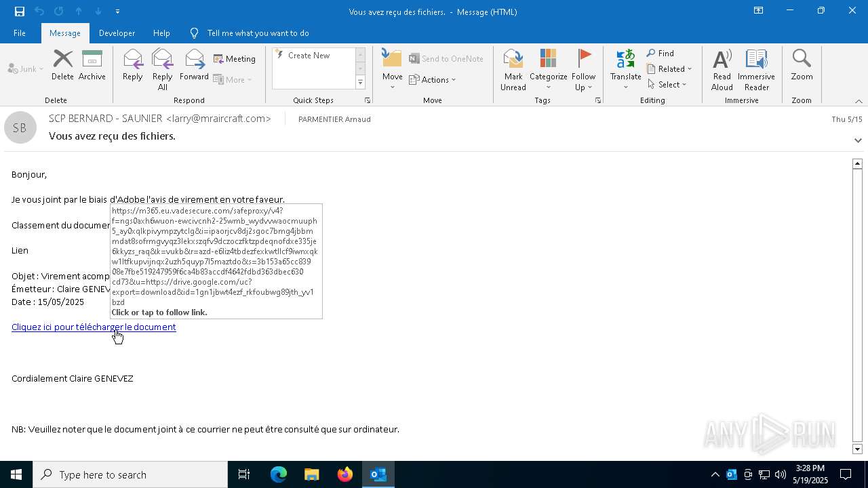Open the Follow Up flag menu
The width and height of the screenshot is (868, 488).
click(583, 70)
